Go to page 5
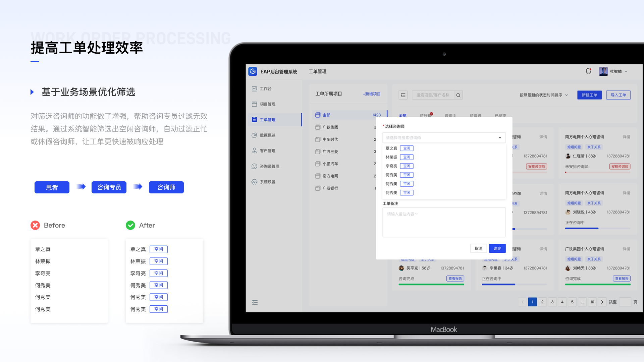The image size is (644, 362). click(x=572, y=302)
